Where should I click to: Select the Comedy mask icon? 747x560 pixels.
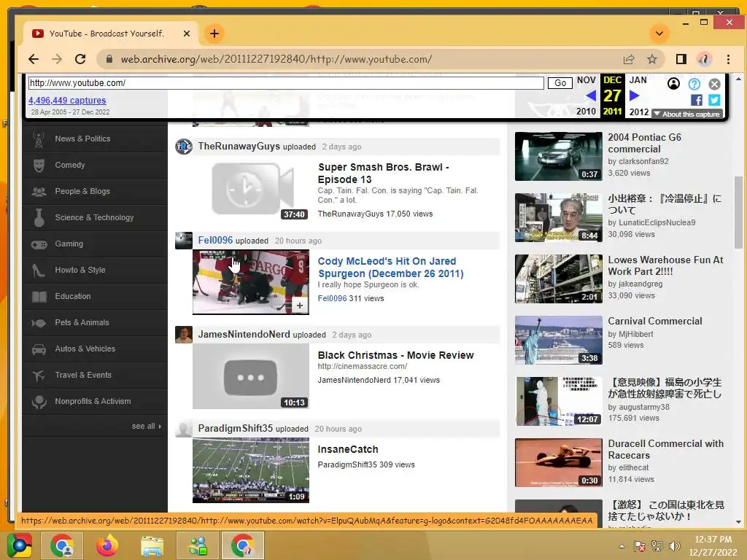click(39, 166)
